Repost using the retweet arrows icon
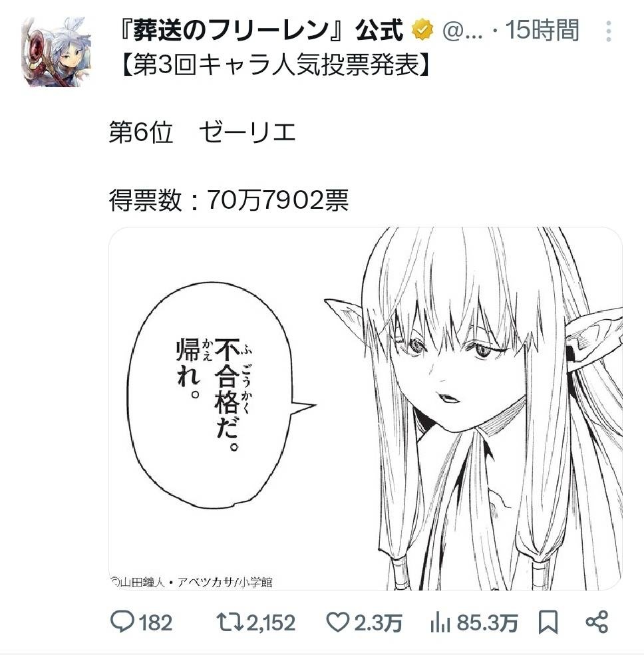 tap(230, 622)
